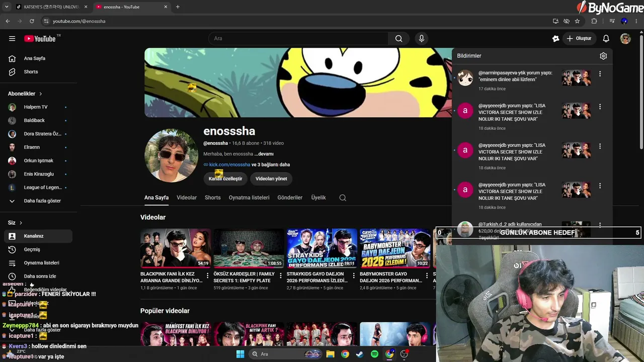
Task: Search within the channel using the magnifier
Action: [x=343, y=198]
